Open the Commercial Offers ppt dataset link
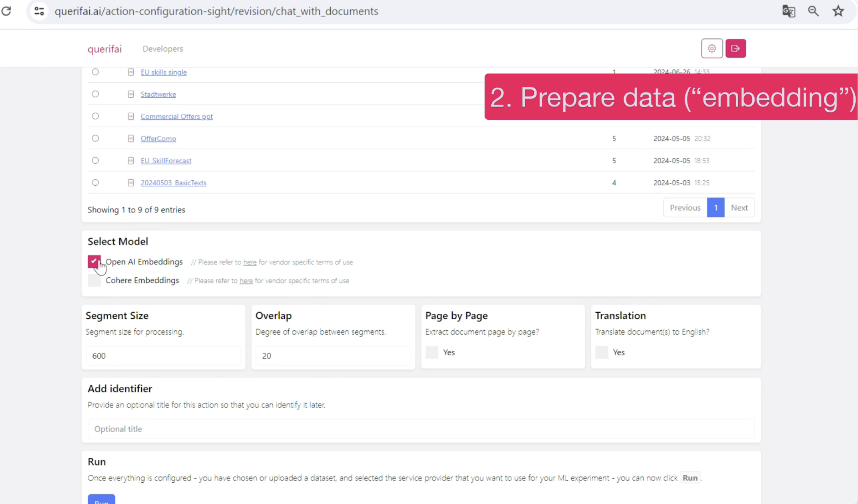This screenshot has height=504, width=858. [177, 116]
